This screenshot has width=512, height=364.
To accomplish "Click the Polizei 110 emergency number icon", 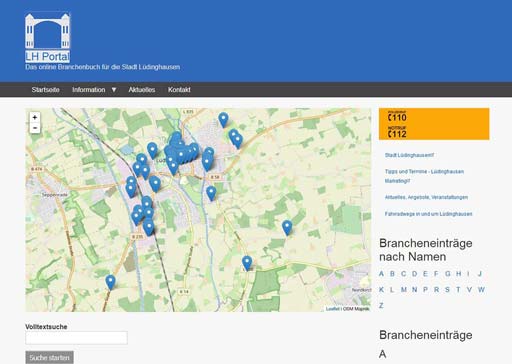I will tap(397, 116).
